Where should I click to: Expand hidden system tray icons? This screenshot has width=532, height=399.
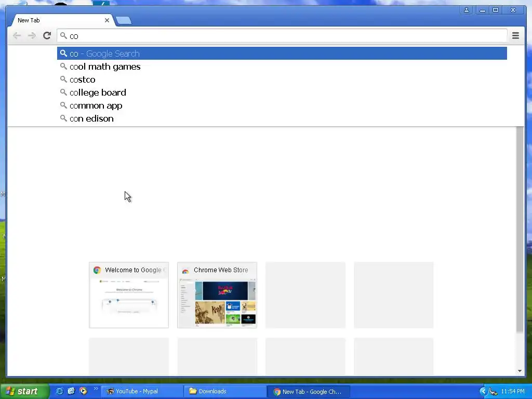(483, 392)
